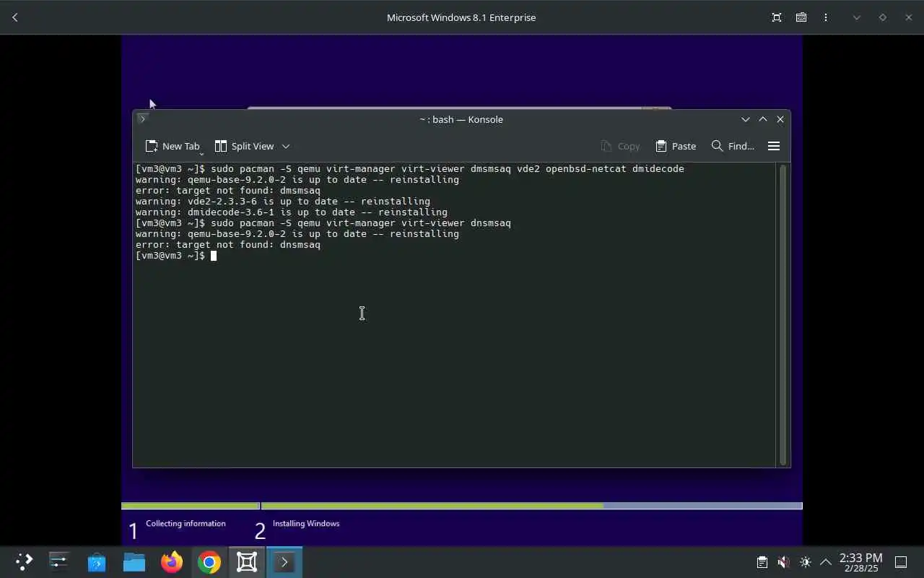
Task: Open the clipboard tray icon
Action: coord(762,562)
